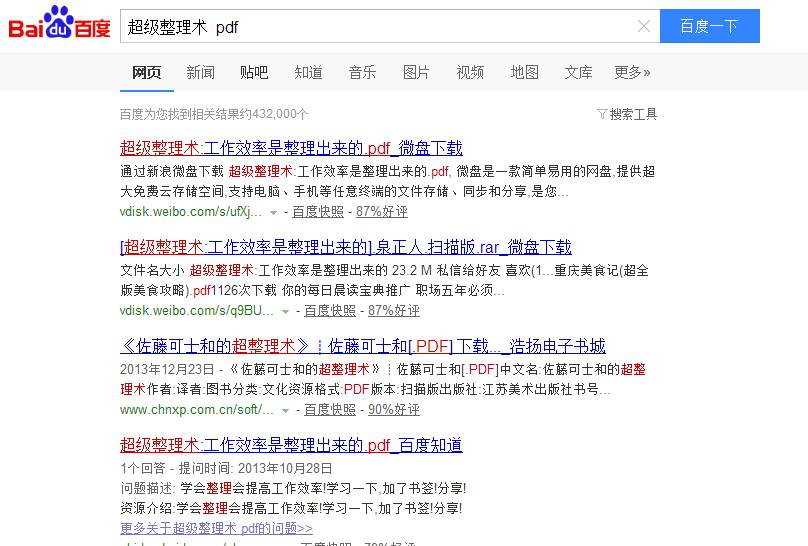The image size is (808, 546).
Task: Go to the 知道 tab
Action: [x=308, y=72]
